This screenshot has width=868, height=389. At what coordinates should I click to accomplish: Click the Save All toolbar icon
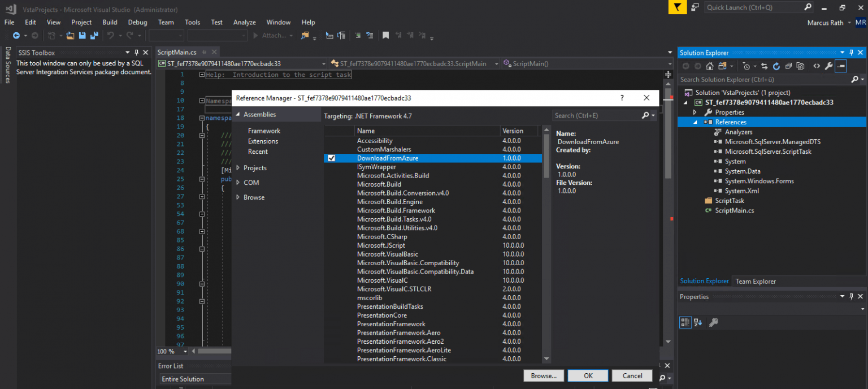point(94,36)
